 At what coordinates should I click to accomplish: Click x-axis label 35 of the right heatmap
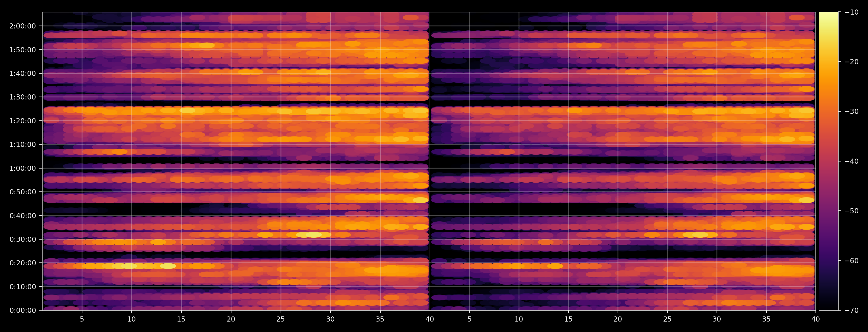point(766,319)
